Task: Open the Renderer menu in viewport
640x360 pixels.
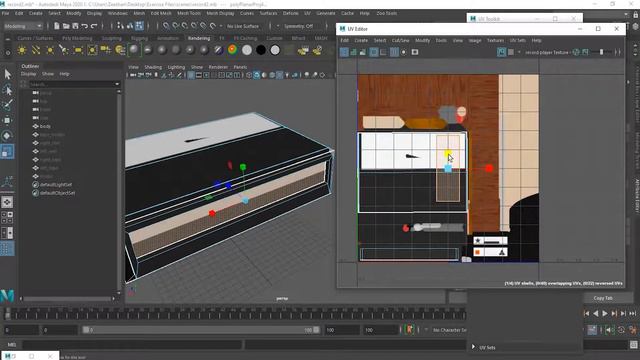Action: (x=218, y=67)
